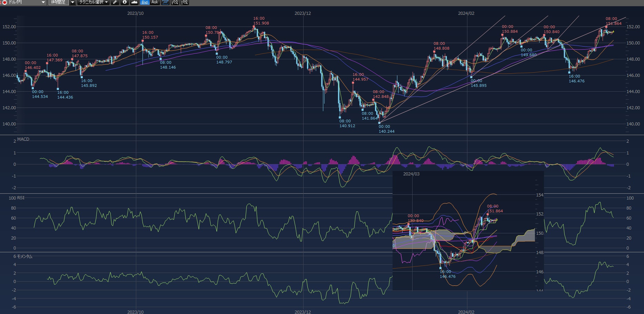Switch price display to Ask
Viewport: 644px width, 314px height.
[x=155, y=2]
